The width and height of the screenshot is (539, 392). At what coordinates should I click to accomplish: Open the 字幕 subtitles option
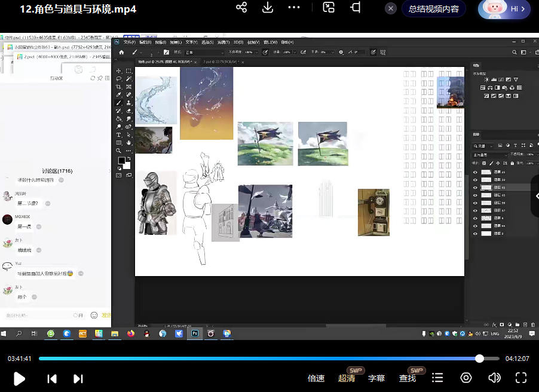coord(376,378)
